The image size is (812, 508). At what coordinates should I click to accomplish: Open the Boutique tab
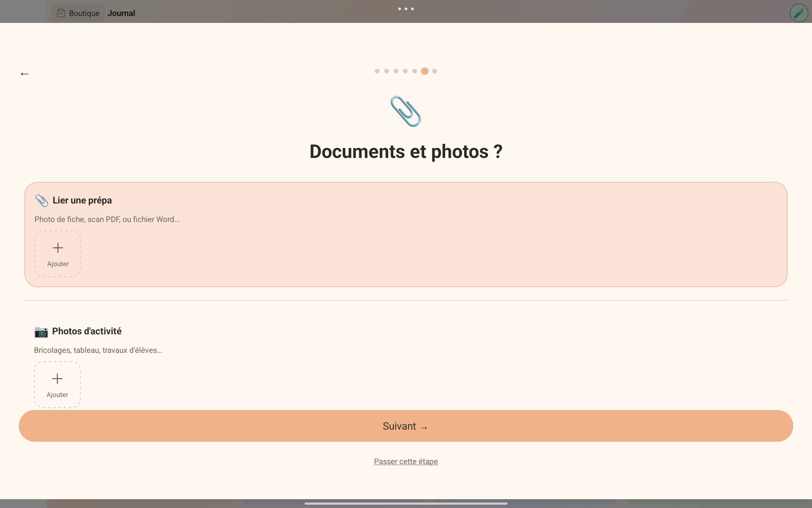point(78,13)
